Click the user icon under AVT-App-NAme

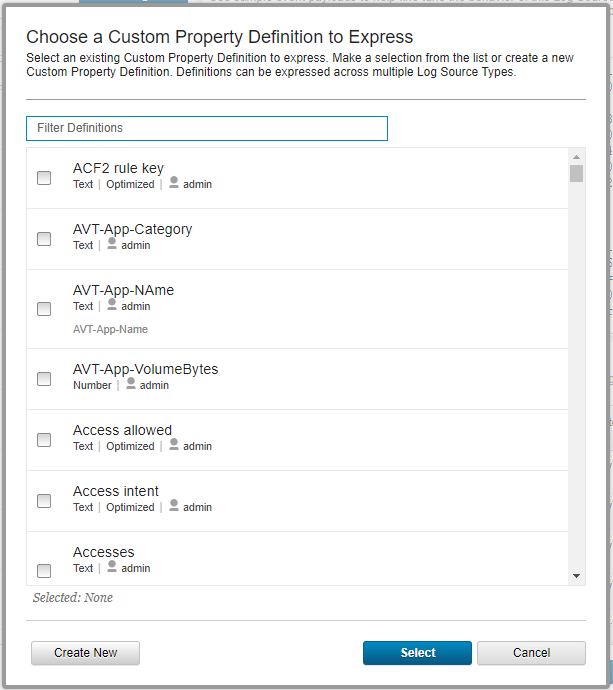[x=112, y=305]
